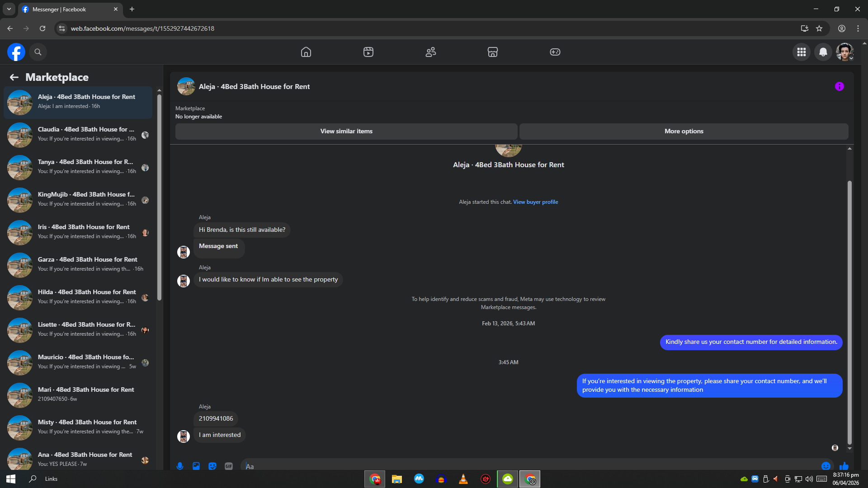Click the chat pane scrollbar

(x=849, y=313)
